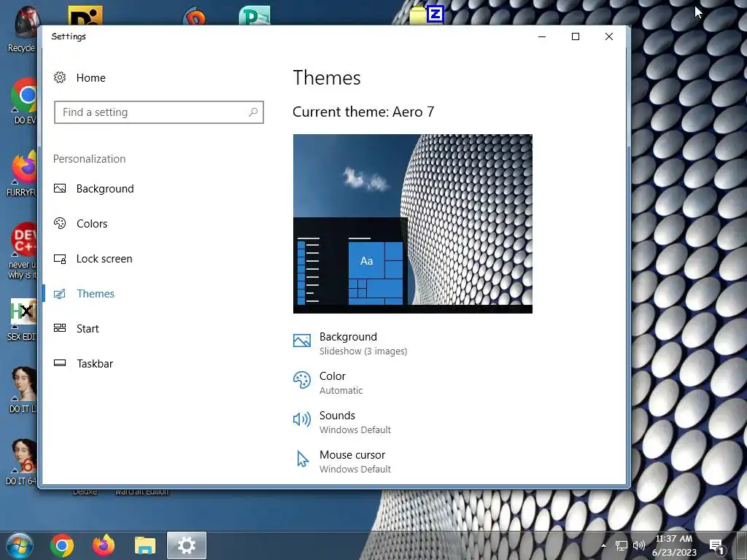Click the Taskbar icon in sidebar
The image size is (747, 560).
click(60, 363)
